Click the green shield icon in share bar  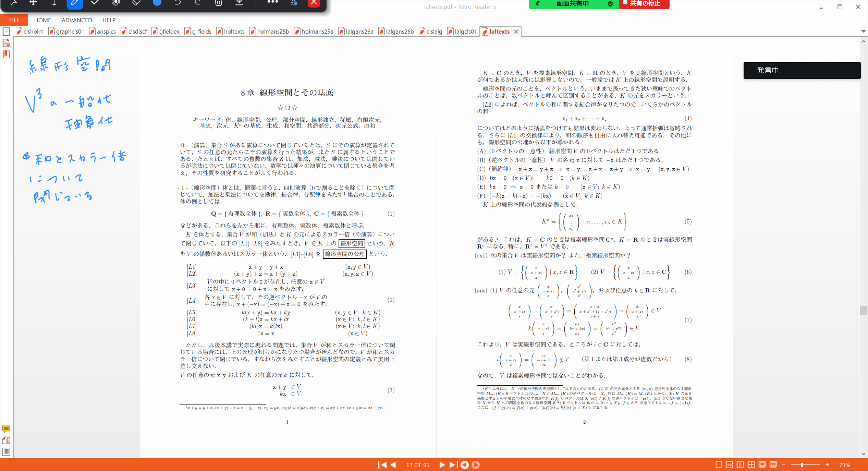point(610,4)
